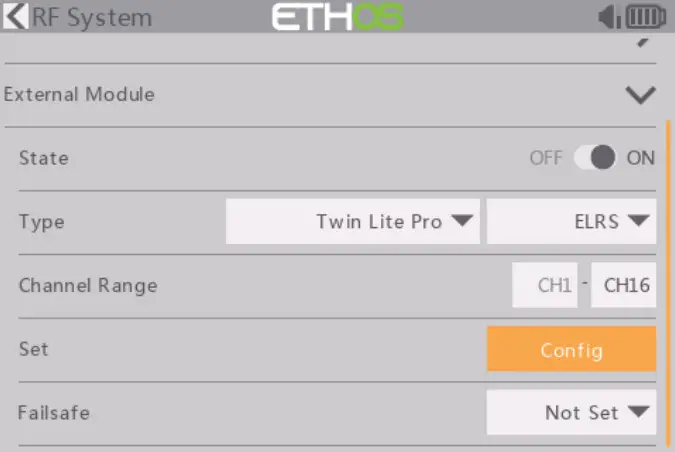Viewport: 675px width, 452px height.
Task: Click the back arrow icon
Action: pyautogui.click(x=16, y=17)
